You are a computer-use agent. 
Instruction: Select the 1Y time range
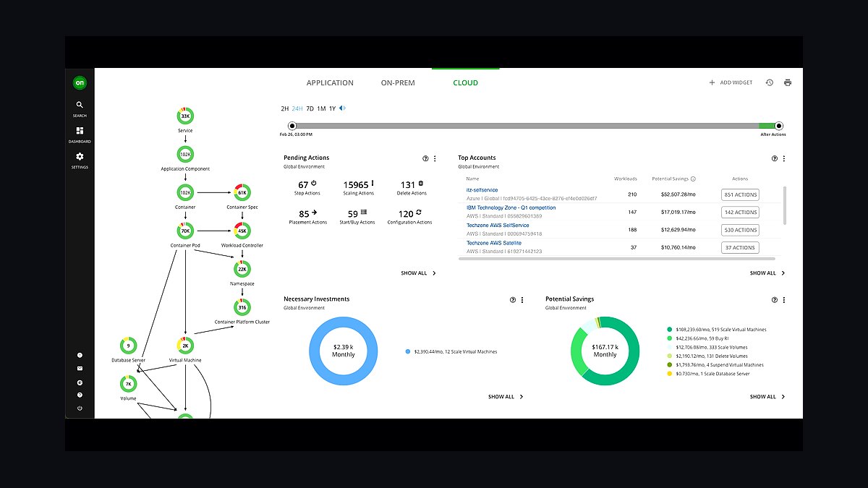pyautogui.click(x=332, y=108)
